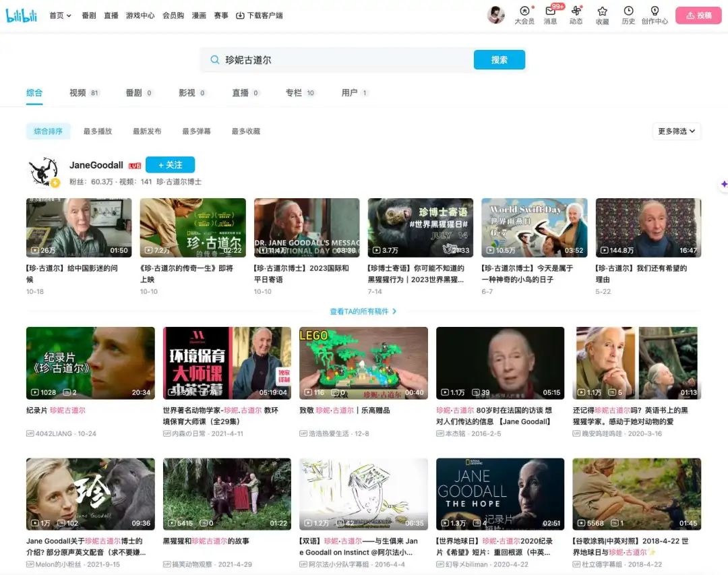Image resolution: width=728 pixels, height=575 pixels.
Task: Open the 纪录片《珍·古道尔》 thumbnail
Action: pos(90,363)
